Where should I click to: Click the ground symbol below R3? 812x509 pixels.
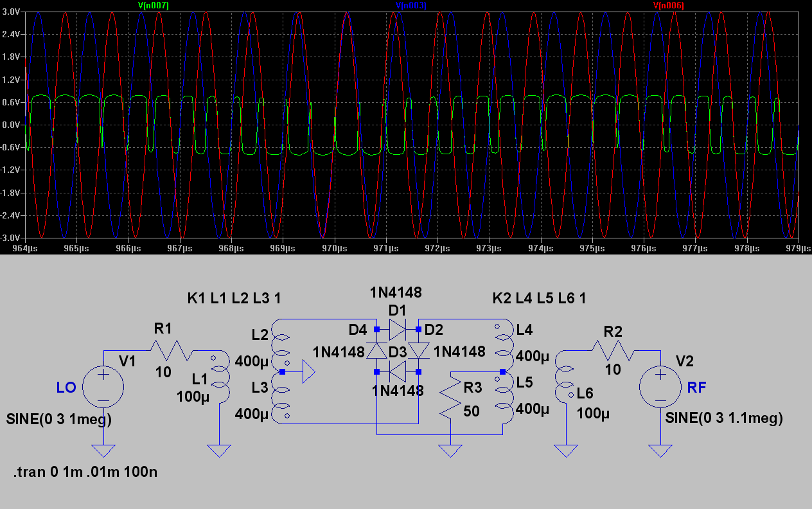tap(451, 450)
